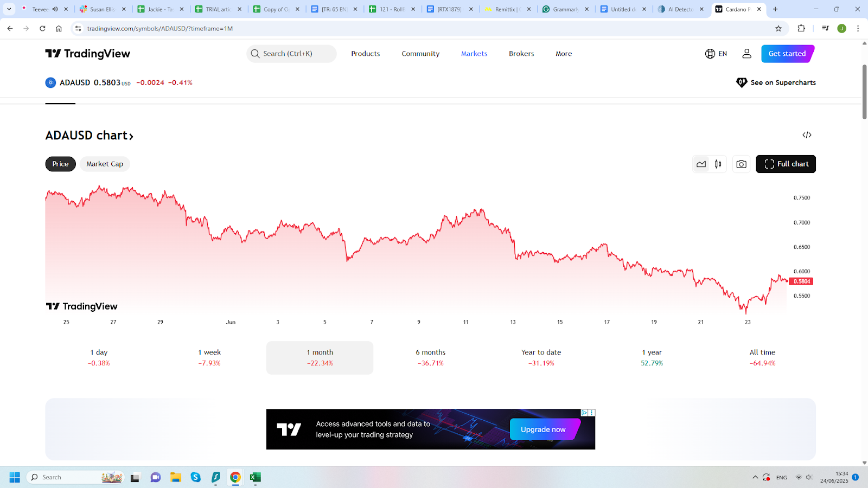Open Chrome media control icon

tap(825, 28)
